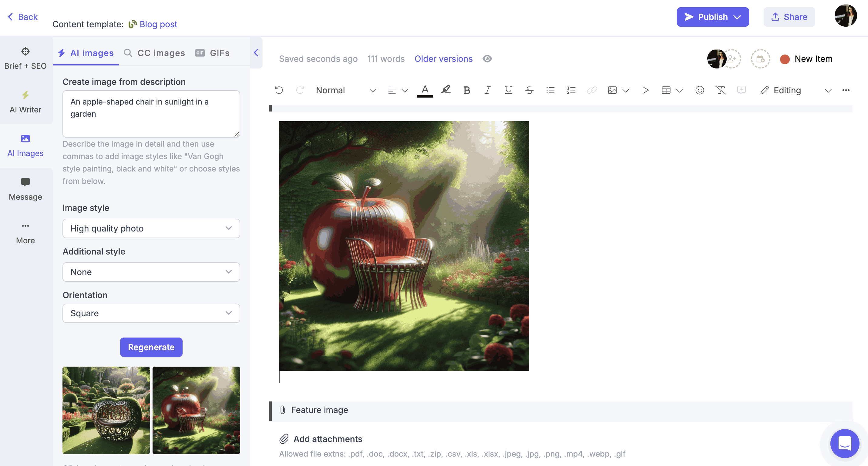
Task: Click the New Item status indicator
Action: click(x=806, y=59)
